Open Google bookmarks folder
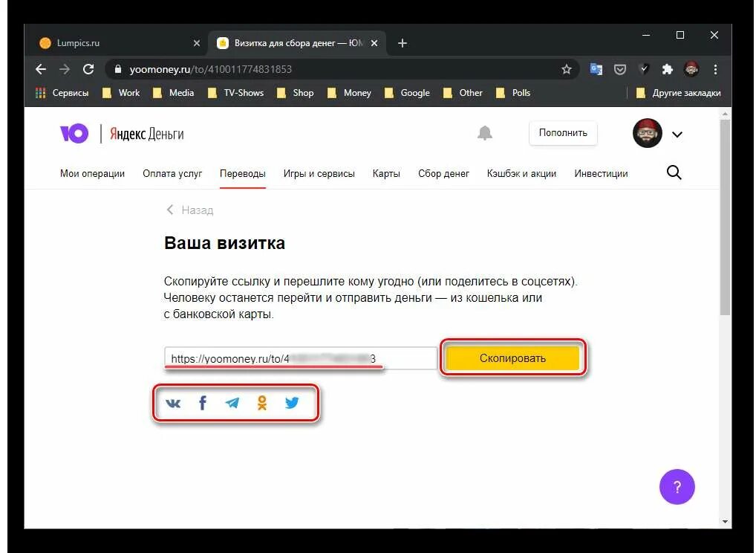This screenshot has width=756, height=553. (408, 93)
